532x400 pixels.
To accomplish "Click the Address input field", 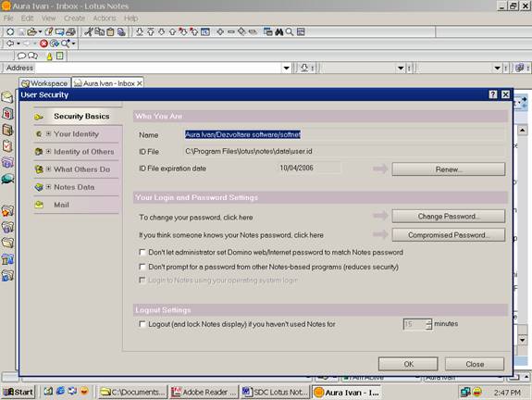I will [158, 68].
